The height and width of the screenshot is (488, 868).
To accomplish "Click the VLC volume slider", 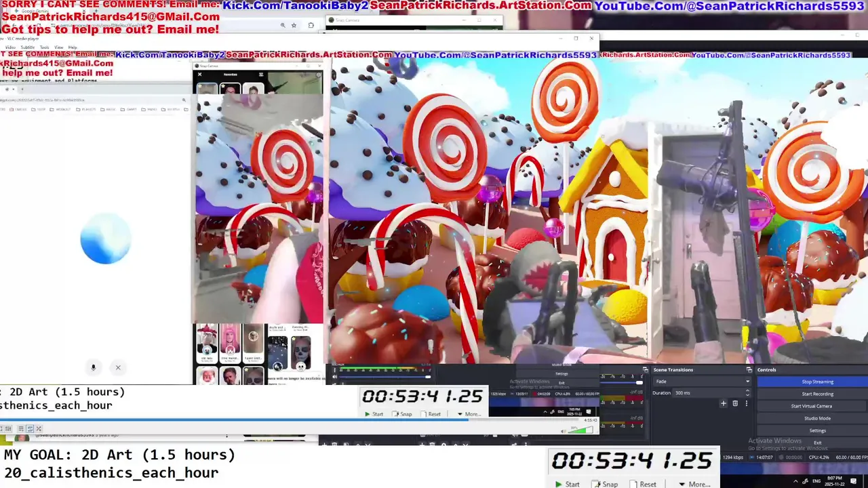I will click(x=580, y=430).
